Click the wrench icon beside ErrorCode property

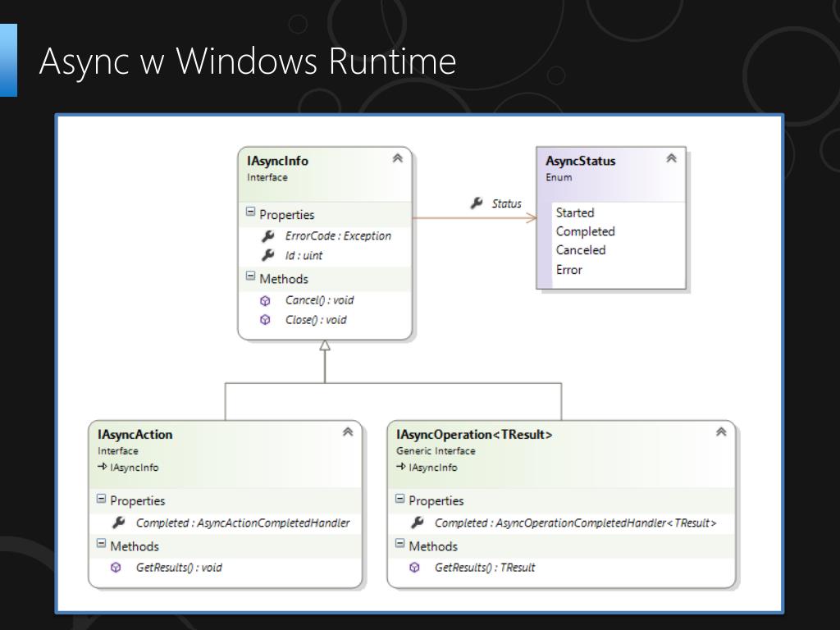coord(268,235)
